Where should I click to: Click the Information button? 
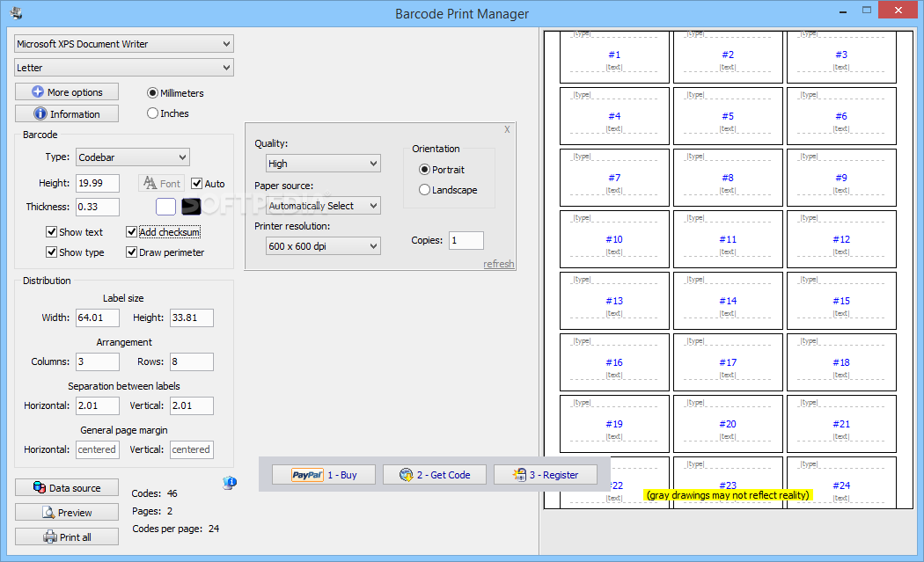click(x=67, y=113)
